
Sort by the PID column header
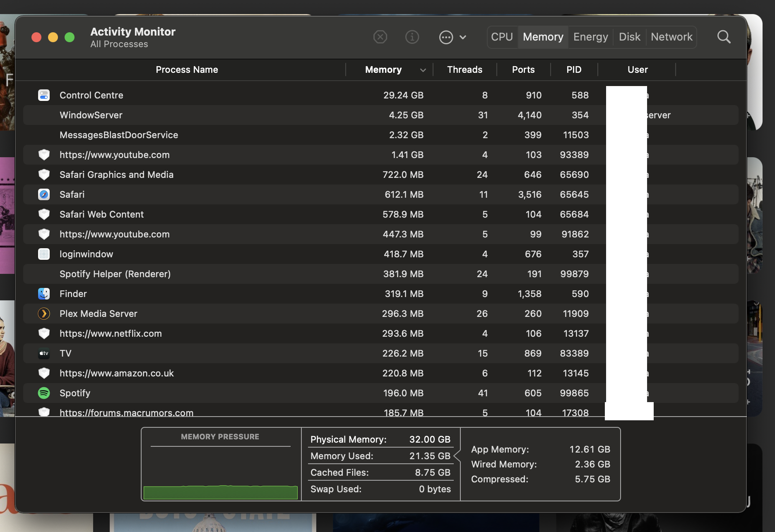574,69
